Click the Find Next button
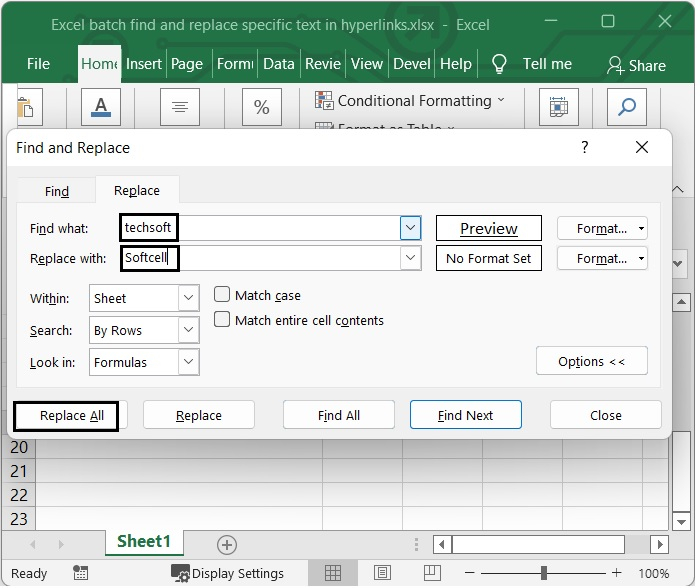700x588 pixels. point(465,415)
